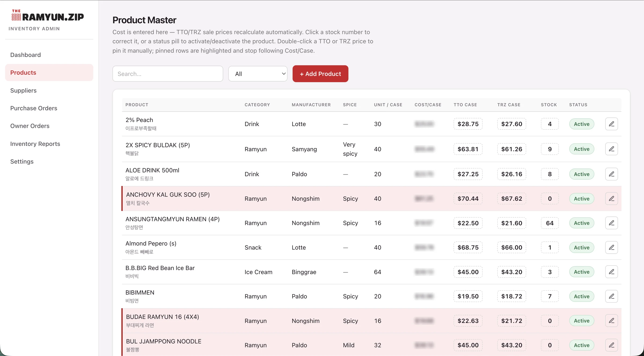Navigate to Owner Orders
Screen dimensions: 644x356
pyautogui.click(x=49, y=126)
